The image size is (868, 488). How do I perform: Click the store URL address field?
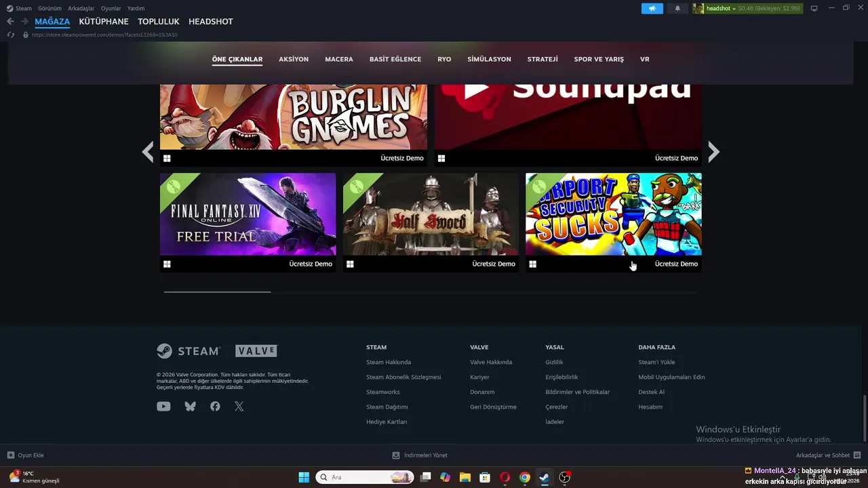point(104,35)
